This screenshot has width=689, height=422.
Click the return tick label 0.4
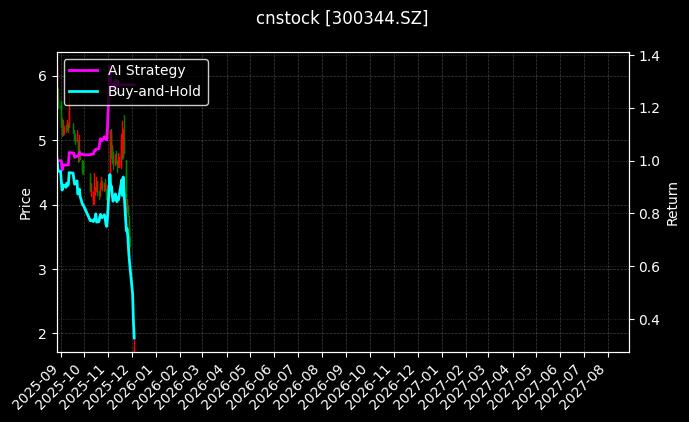pyautogui.click(x=649, y=320)
